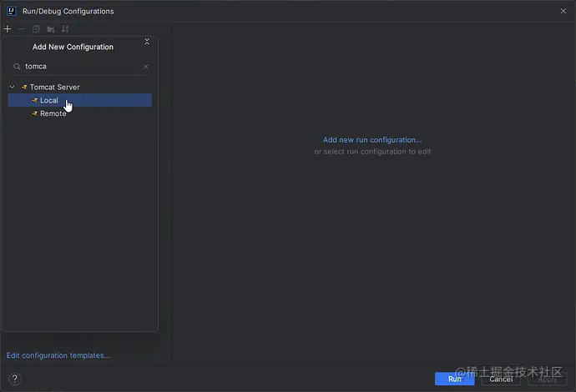Click the search magnifier icon

tap(17, 67)
